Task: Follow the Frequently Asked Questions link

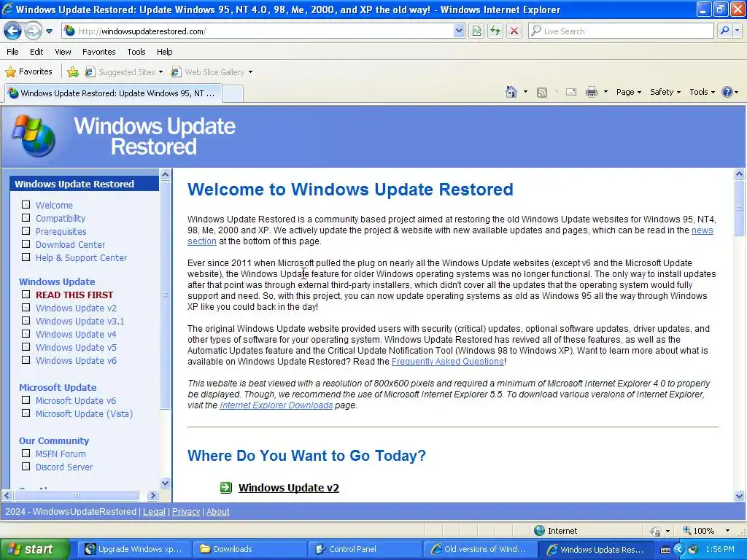Action: pyautogui.click(x=448, y=362)
